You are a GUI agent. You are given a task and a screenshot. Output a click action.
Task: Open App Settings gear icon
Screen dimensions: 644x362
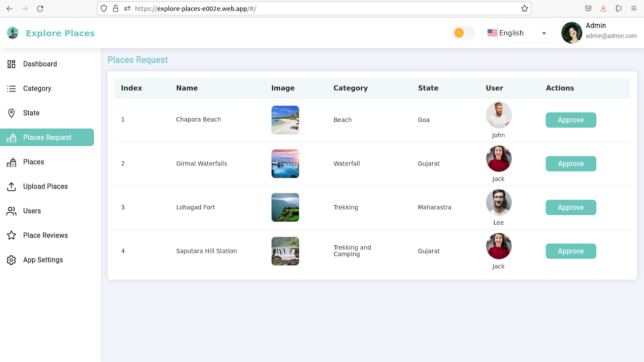(11, 260)
